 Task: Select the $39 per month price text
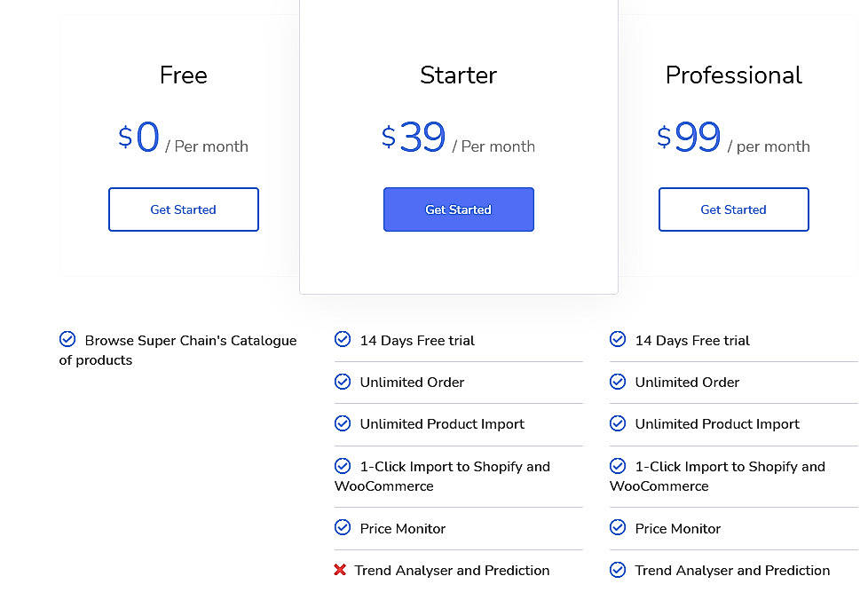(x=415, y=136)
